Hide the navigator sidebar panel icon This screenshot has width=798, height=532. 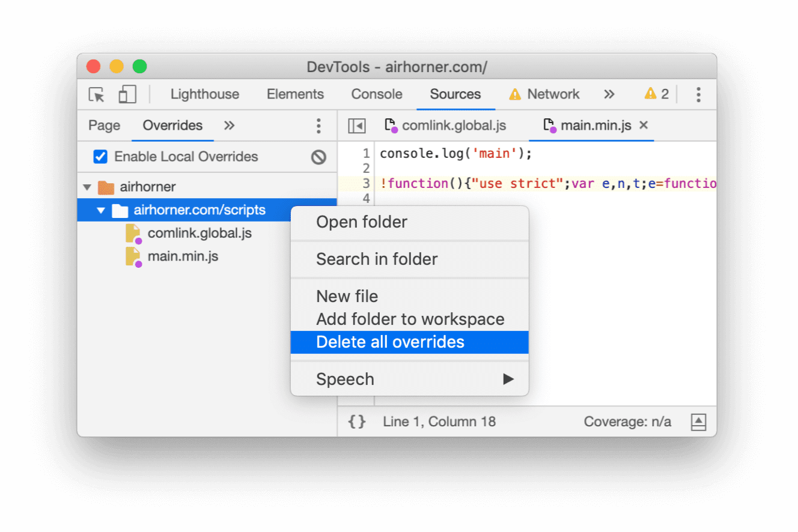click(356, 125)
